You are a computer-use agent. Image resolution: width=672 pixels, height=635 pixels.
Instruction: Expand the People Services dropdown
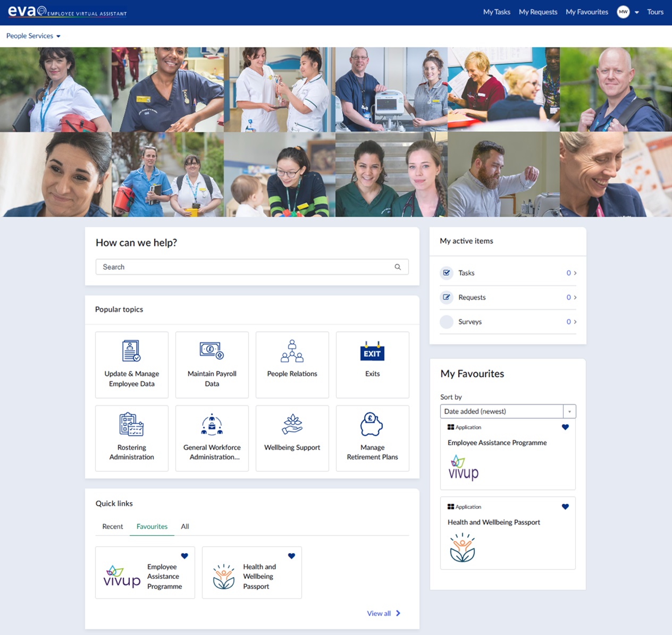coord(33,36)
